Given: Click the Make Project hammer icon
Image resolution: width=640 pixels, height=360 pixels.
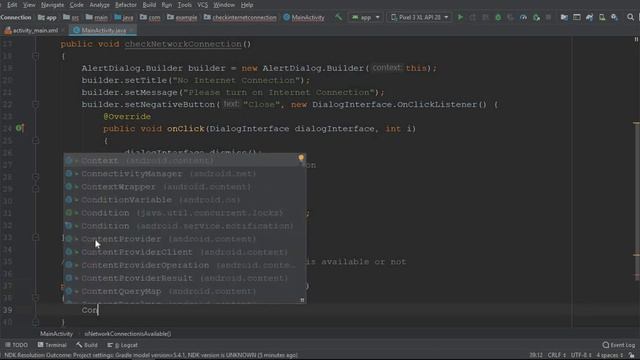Looking at the screenshot, I should [x=338, y=17].
